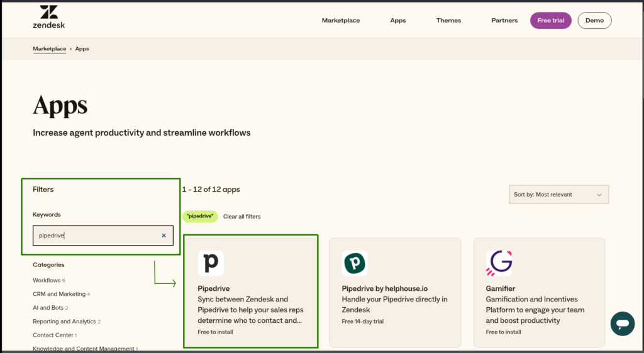Click the Apps page heading
The image size is (644, 353).
[x=60, y=106]
